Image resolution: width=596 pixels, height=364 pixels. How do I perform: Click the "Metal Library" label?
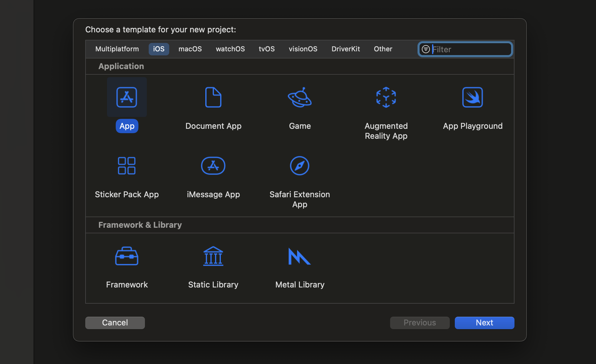click(300, 285)
